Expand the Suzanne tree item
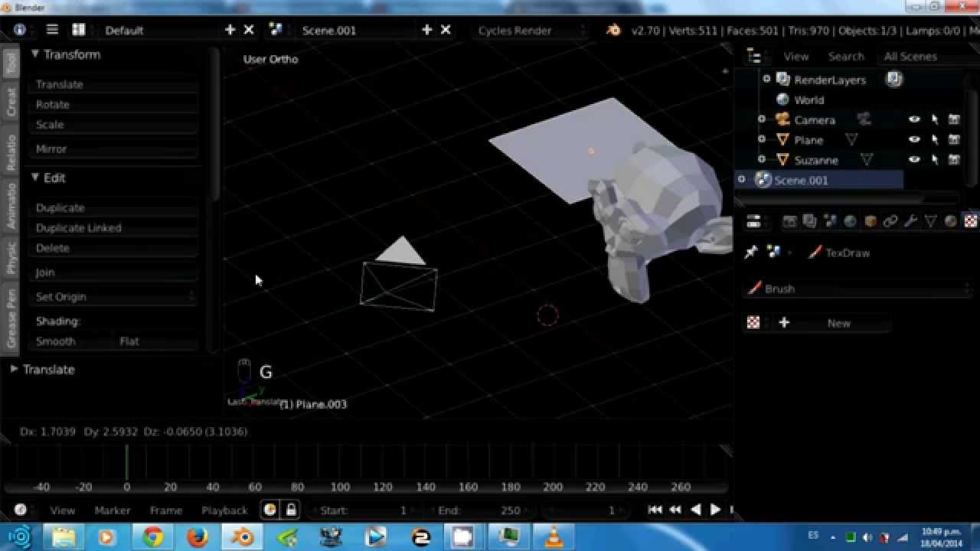The height and width of the screenshot is (551, 980). [x=761, y=159]
